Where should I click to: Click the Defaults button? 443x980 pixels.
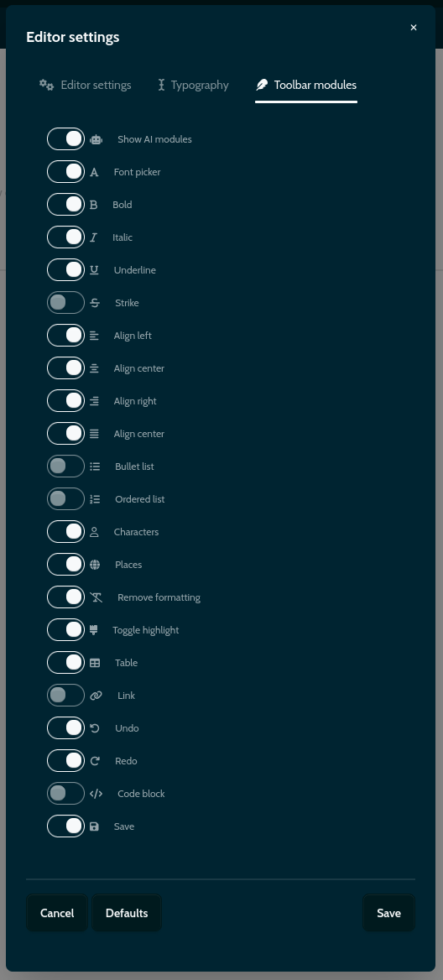[x=127, y=913]
